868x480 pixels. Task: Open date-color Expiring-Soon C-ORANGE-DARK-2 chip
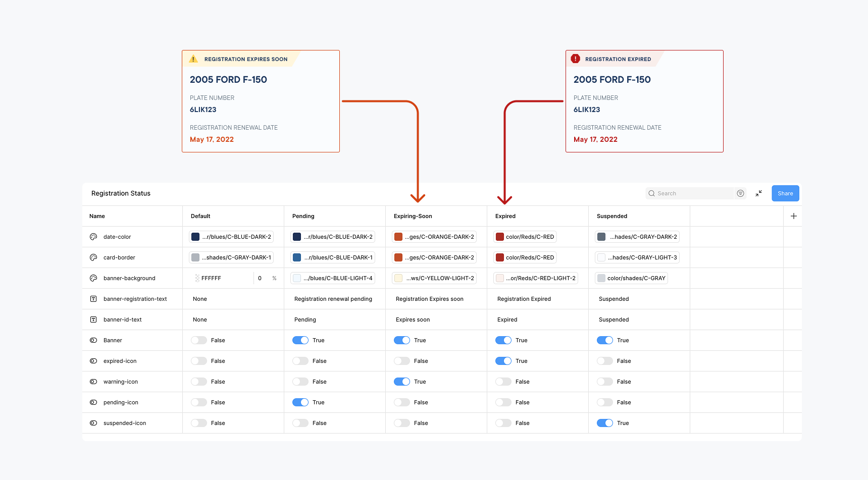click(x=434, y=237)
